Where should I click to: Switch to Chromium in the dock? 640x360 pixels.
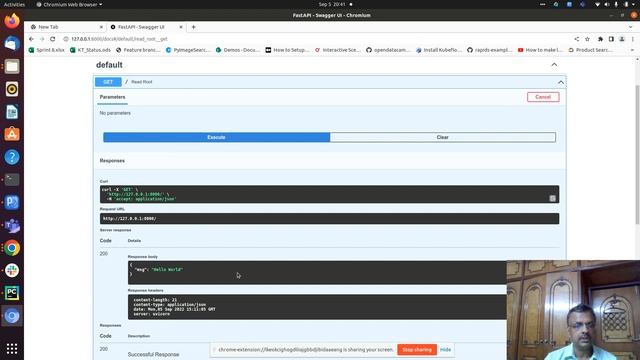tap(12, 316)
